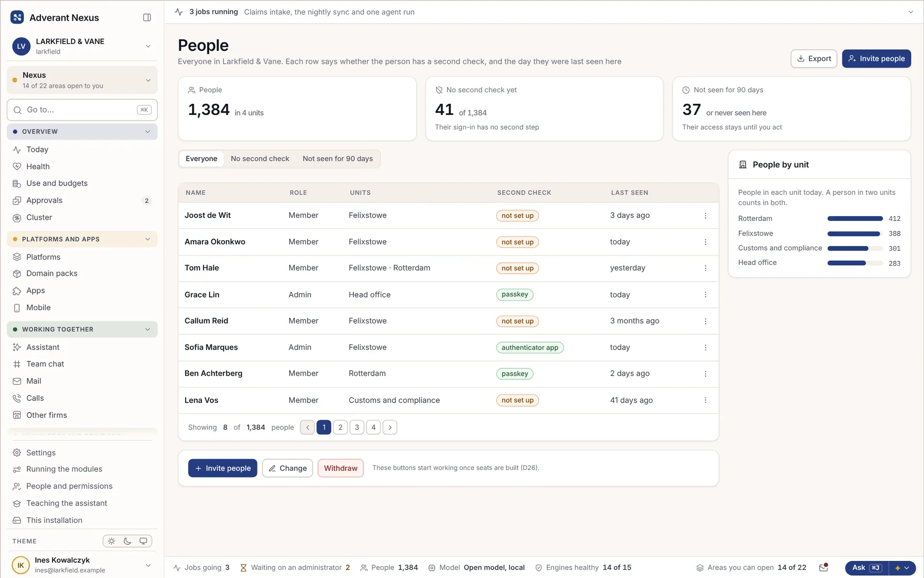Open row actions for Joost de Wit

(x=705, y=216)
